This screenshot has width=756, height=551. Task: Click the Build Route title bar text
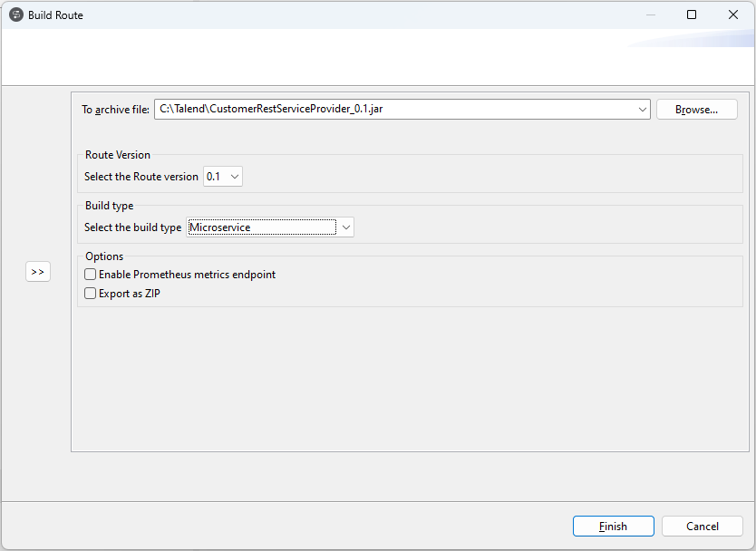click(x=55, y=15)
